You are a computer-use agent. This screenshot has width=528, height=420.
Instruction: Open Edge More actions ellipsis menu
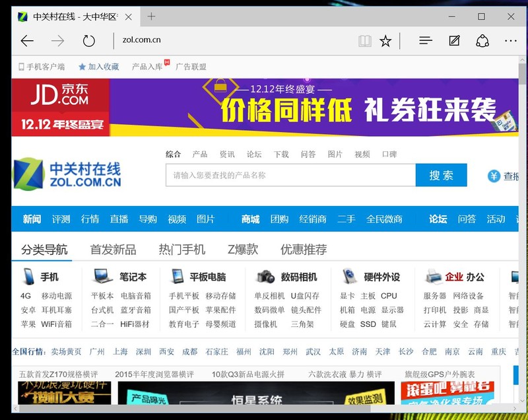510,41
